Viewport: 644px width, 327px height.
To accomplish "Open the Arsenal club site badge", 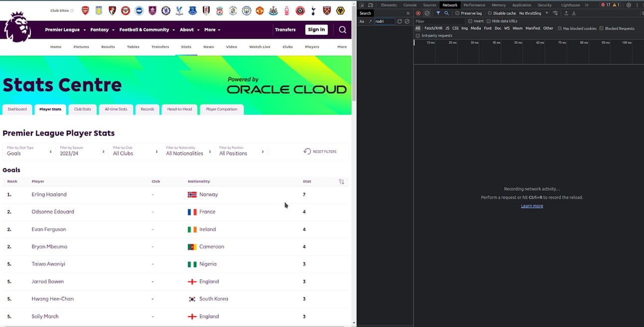I will [85, 10].
